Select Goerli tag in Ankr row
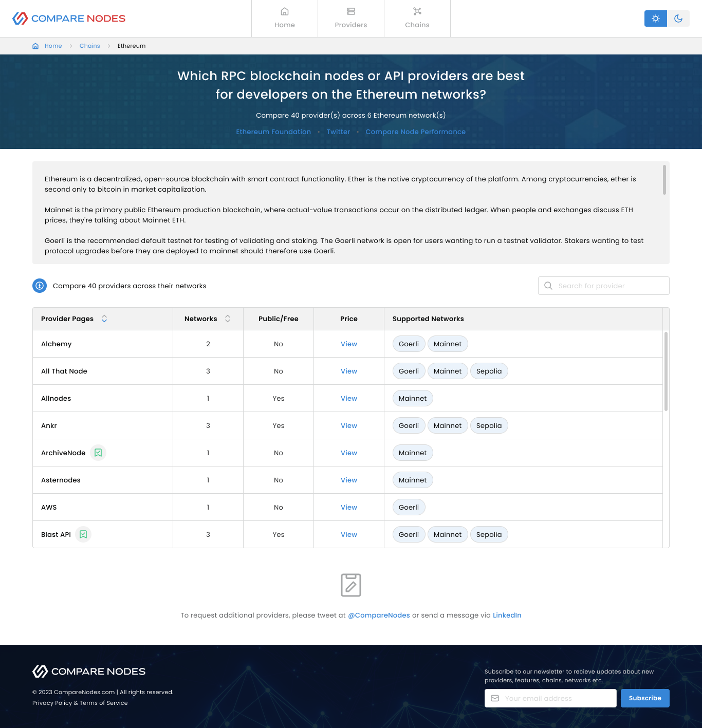 point(409,425)
